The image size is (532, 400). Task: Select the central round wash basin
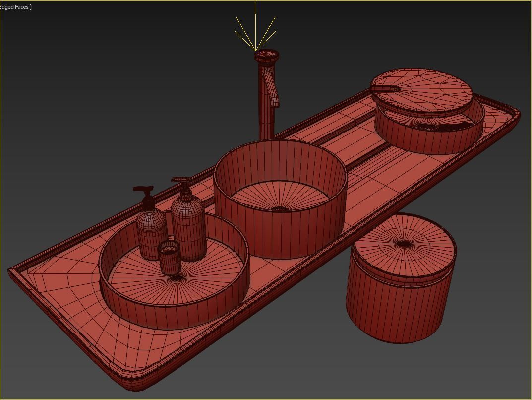[280, 200]
